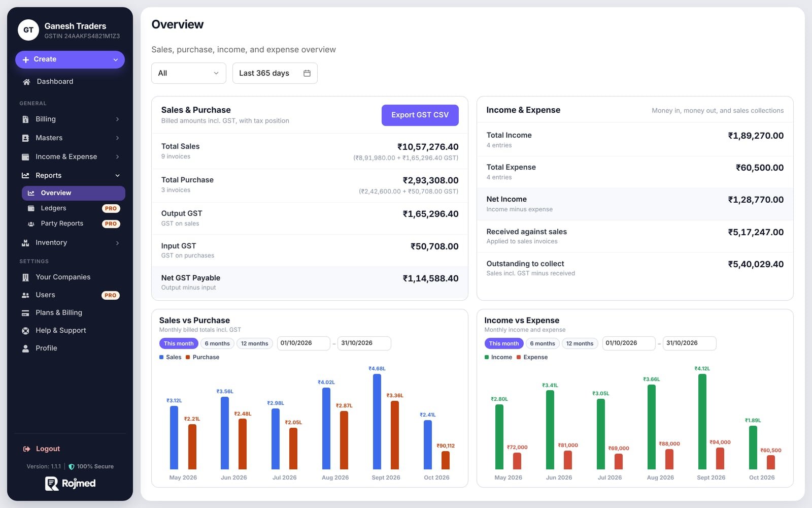This screenshot has height=508, width=812.
Task: Open the All filter dropdown
Action: pos(189,73)
